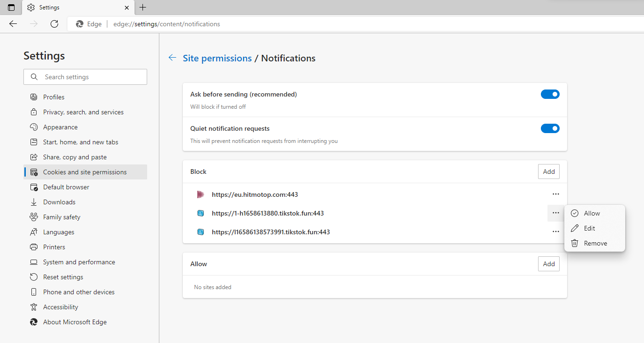Image resolution: width=644 pixels, height=343 pixels.
Task: Select the Profiles sidebar icon
Action: pyautogui.click(x=33, y=97)
